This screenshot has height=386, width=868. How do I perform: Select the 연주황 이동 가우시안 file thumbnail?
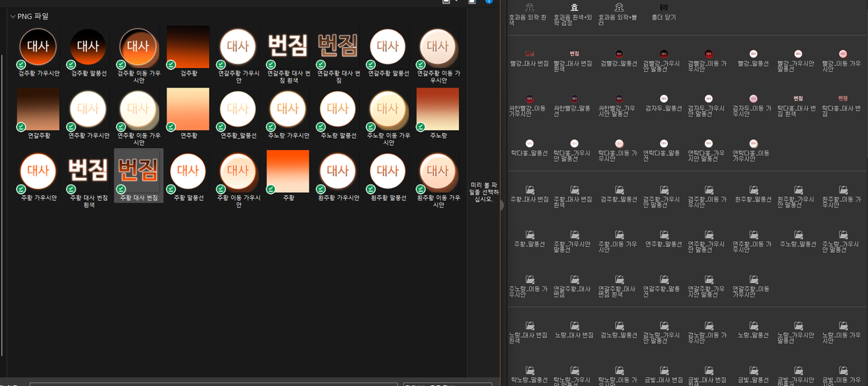tap(138, 109)
